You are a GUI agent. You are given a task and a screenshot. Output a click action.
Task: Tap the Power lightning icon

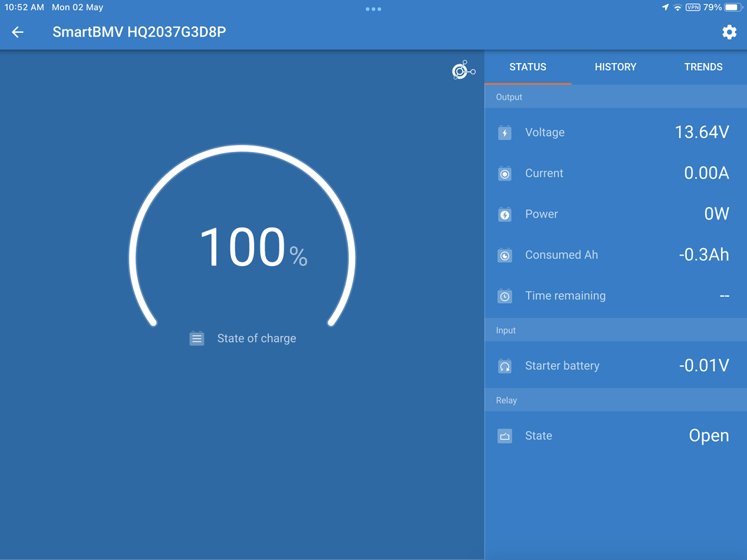(505, 214)
